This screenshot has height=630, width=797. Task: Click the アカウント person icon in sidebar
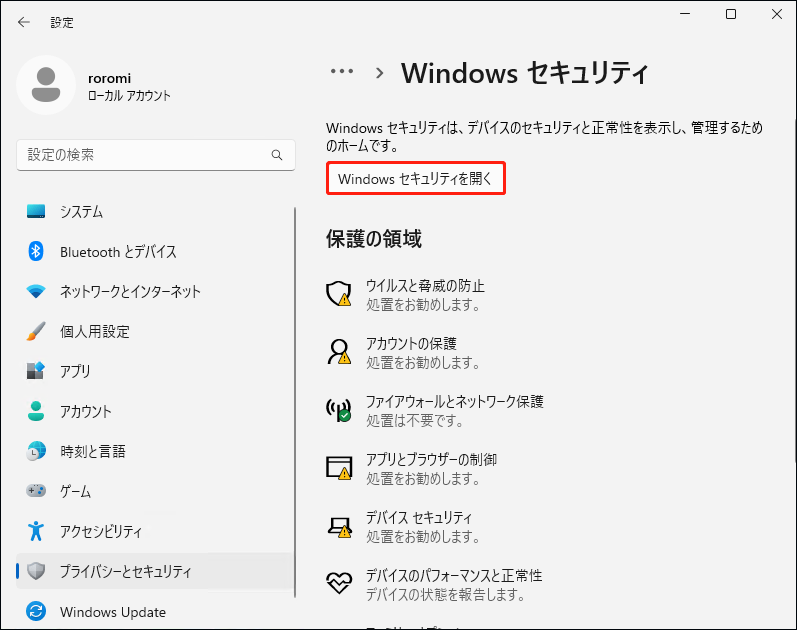(x=36, y=411)
